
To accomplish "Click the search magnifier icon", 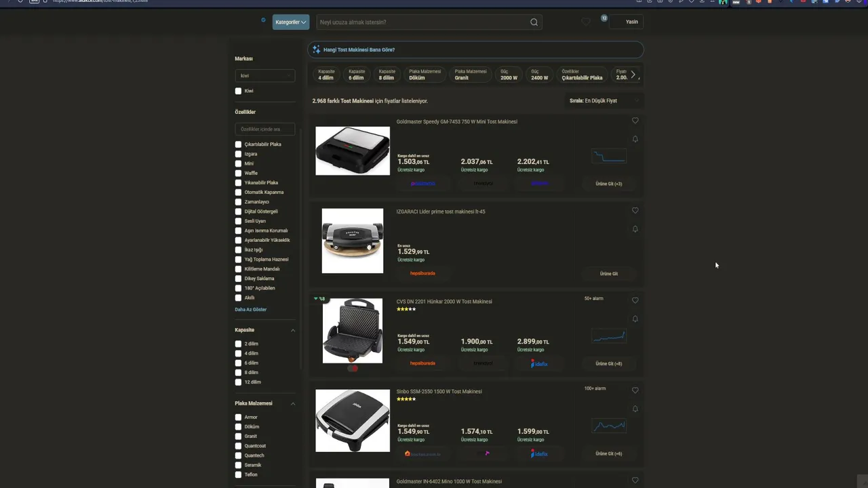I will [534, 22].
